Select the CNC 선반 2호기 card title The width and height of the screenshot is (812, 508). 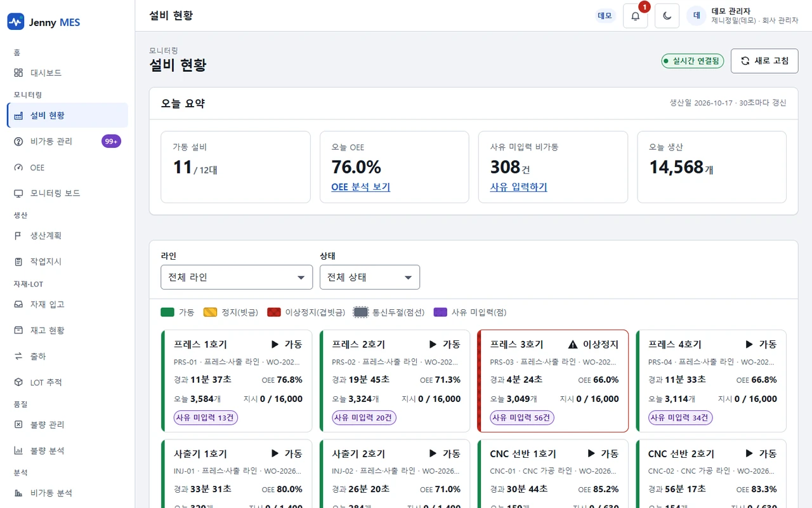[x=681, y=454]
